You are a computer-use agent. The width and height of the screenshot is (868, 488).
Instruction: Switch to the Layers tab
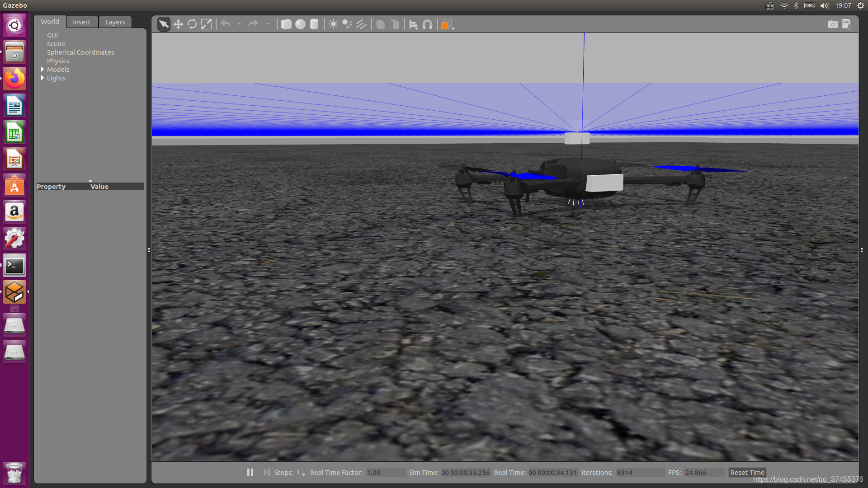coord(115,22)
